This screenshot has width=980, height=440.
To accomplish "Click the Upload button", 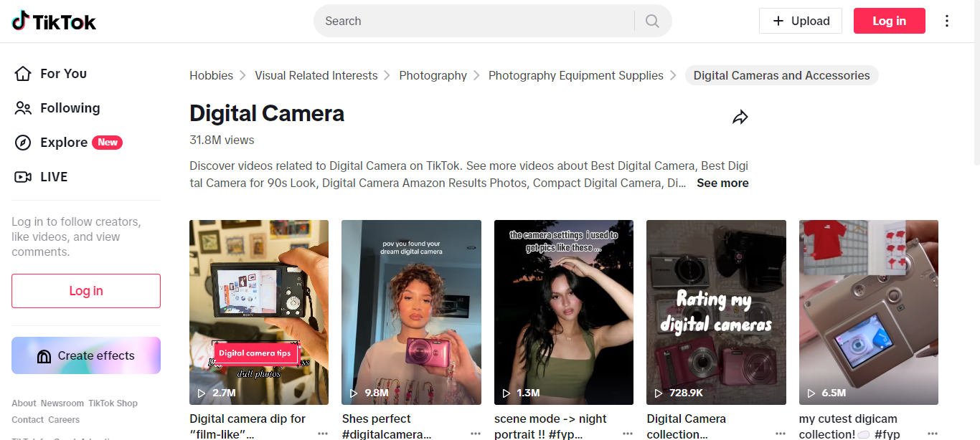I will 801,21.
